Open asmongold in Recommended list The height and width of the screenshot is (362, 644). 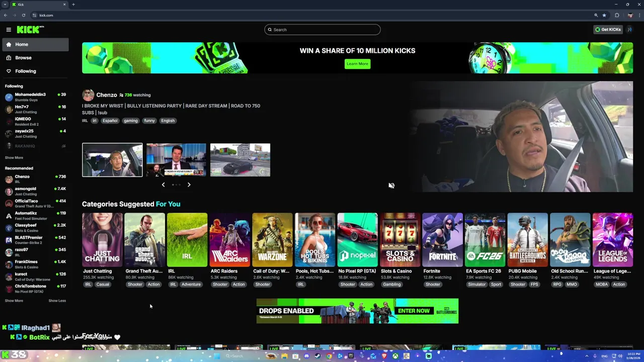35,191
